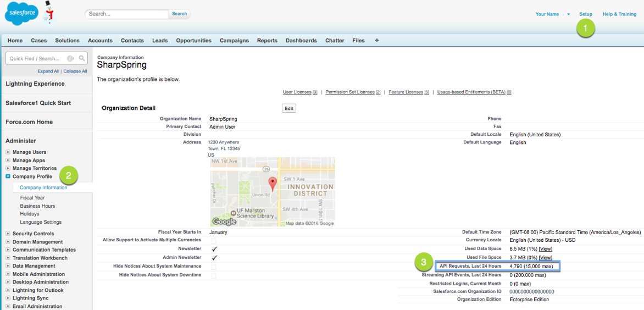Viewport: 644px width, 310px height.
Task: Open Permission Set Licenses link
Action: pyautogui.click(x=353, y=92)
